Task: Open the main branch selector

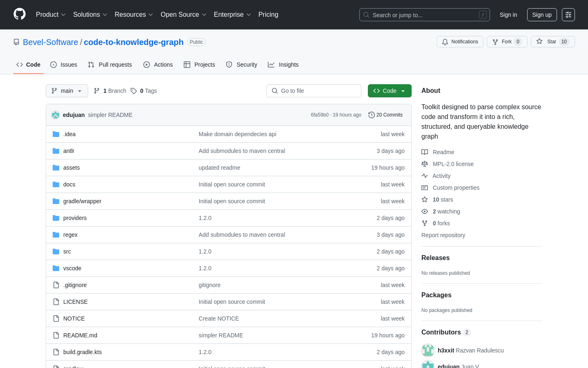Action: pos(67,91)
